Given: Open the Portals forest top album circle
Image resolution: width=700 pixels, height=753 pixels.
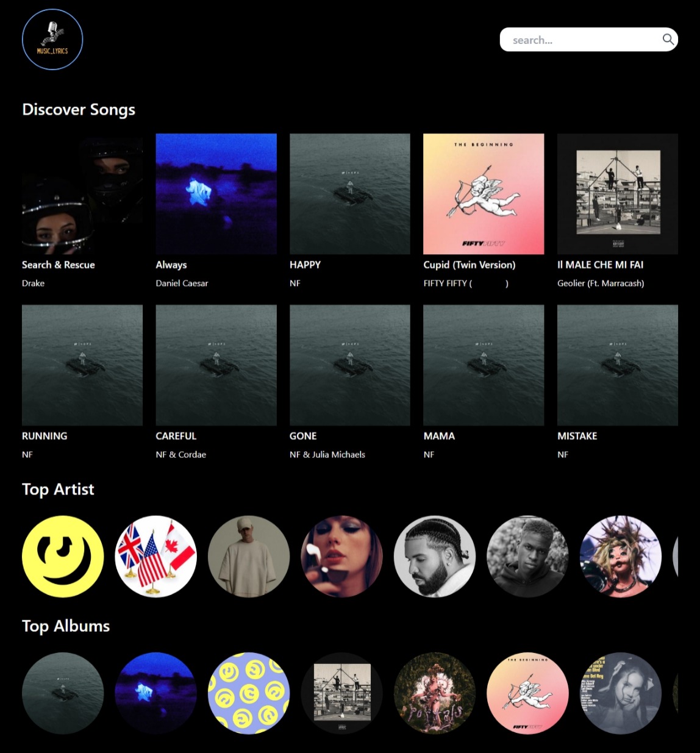Looking at the screenshot, I should tap(435, 693).
